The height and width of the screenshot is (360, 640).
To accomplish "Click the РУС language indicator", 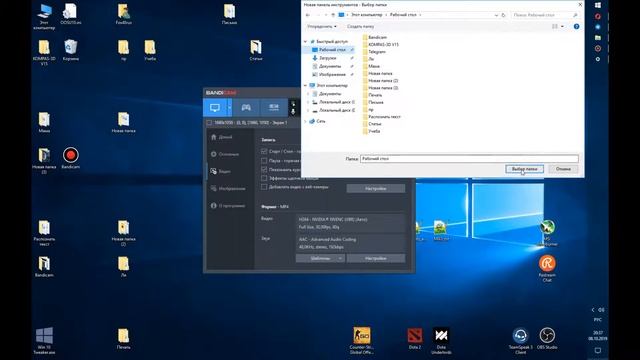I will [x=598, y=320].
